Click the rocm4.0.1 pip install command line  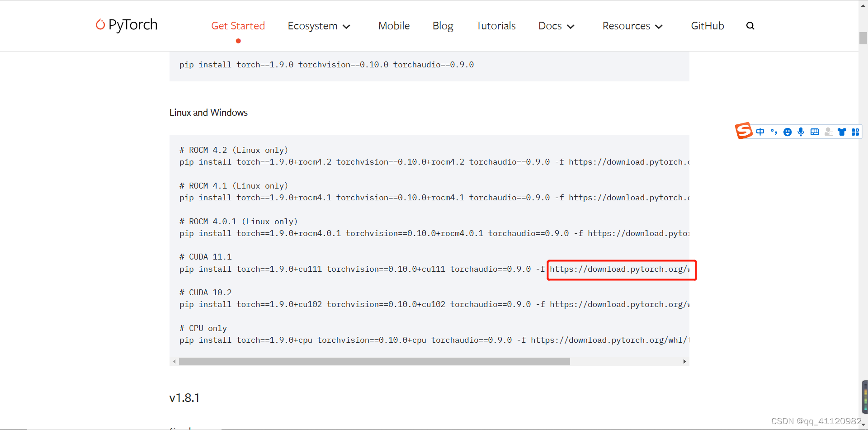tap(434, 233)
